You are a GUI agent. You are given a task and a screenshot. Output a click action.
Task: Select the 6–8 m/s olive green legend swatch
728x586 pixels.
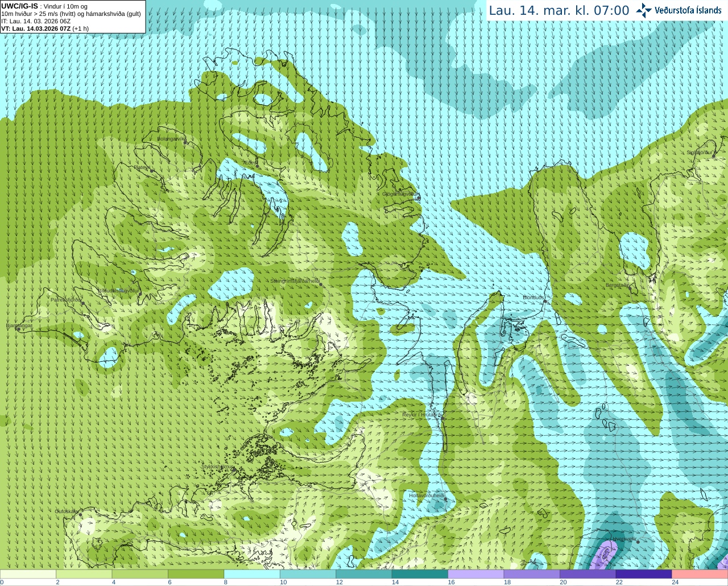196,574
